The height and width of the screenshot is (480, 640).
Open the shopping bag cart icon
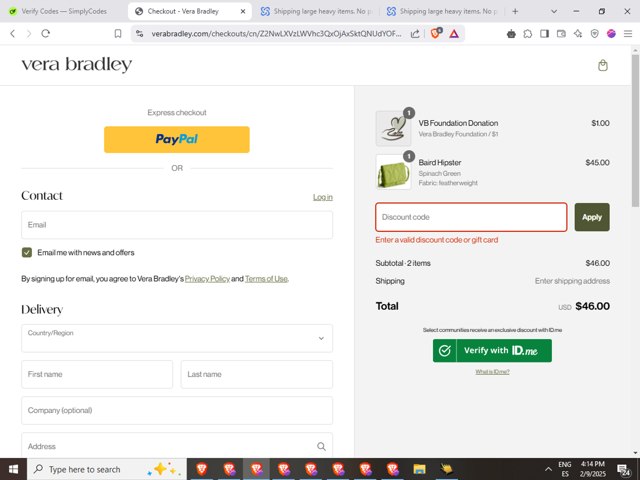603,66
